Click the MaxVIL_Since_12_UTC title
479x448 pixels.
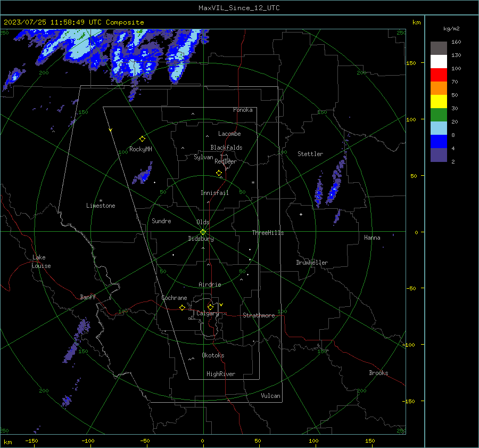coord(239,8)
